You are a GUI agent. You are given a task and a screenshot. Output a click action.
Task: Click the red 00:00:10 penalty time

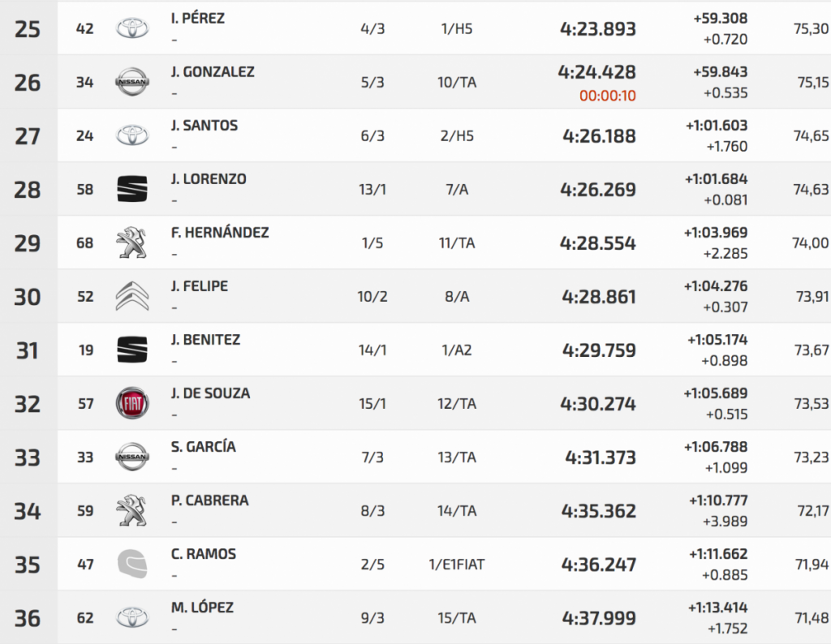607,96
